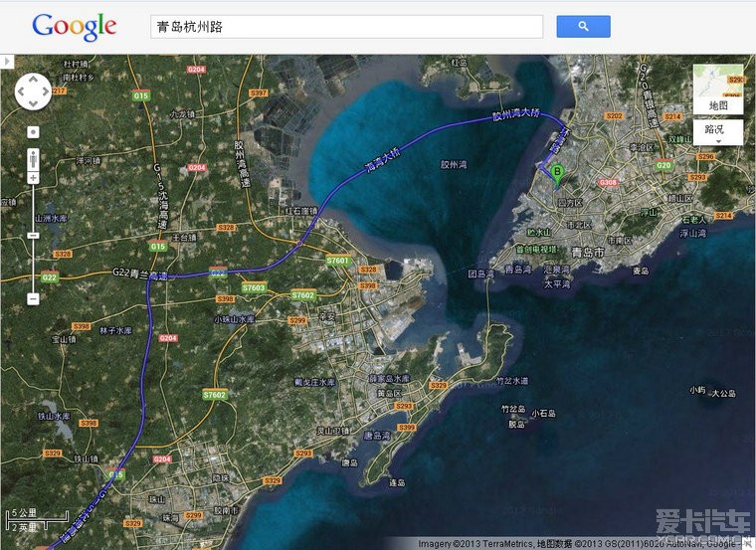
Task: Click the 浮山湾 label
Action: 693,234
